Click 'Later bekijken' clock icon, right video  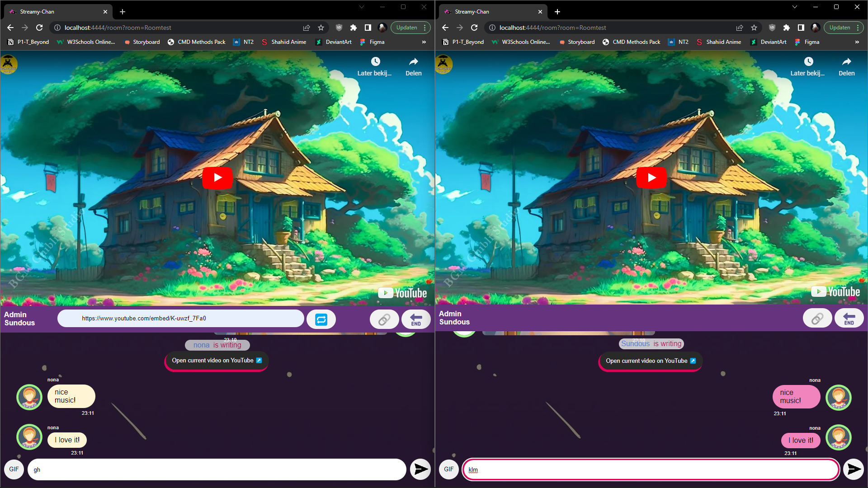[x=808, y=61]
